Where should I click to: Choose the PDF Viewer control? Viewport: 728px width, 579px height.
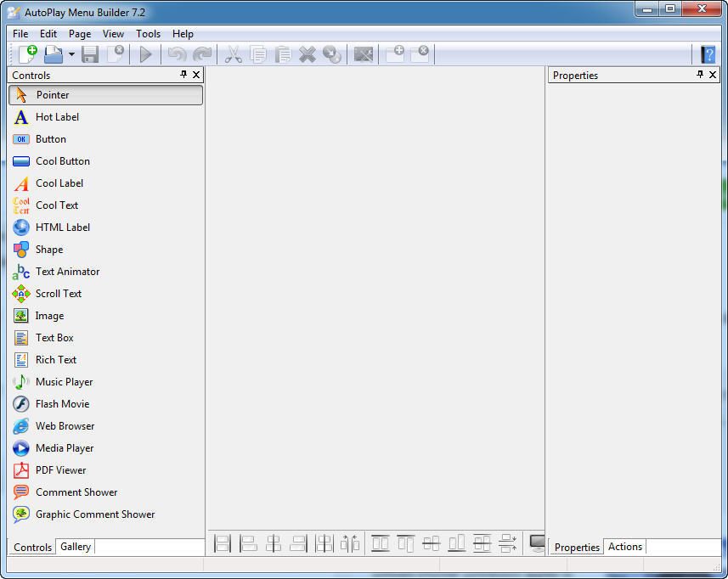(x=60, y=470)
